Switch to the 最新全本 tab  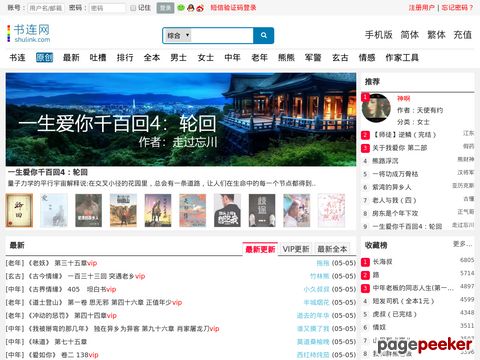click(x=332, y=249)
